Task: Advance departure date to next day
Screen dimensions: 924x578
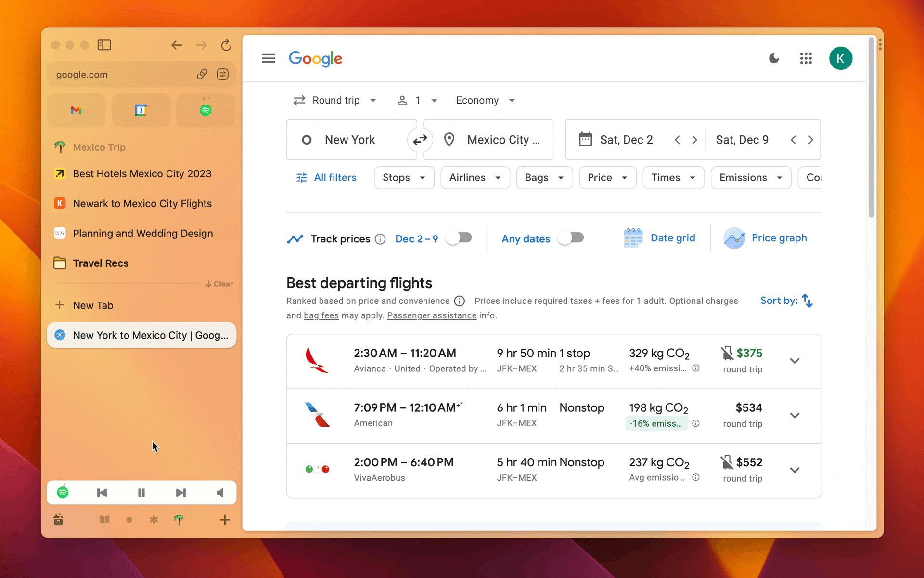Action: tap(694, 140)
